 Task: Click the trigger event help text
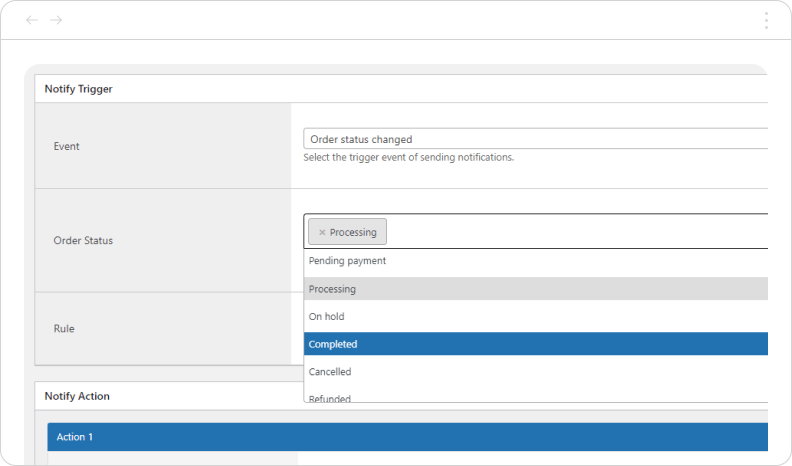(x=408, y=157)
